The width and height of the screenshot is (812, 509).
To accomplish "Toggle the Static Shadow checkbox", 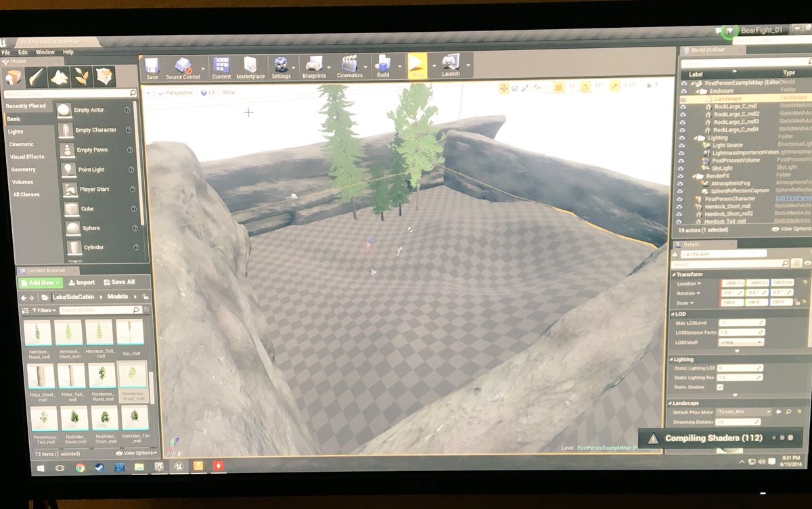I will (720, 387).
